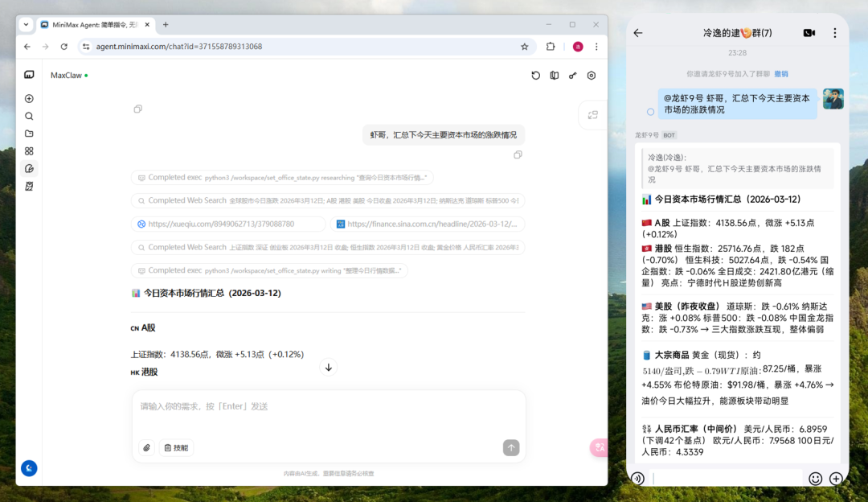Attach a file with the paperclip icon
Image resolution: width=868 pixels, height=502 pixels.
(147, 448)
